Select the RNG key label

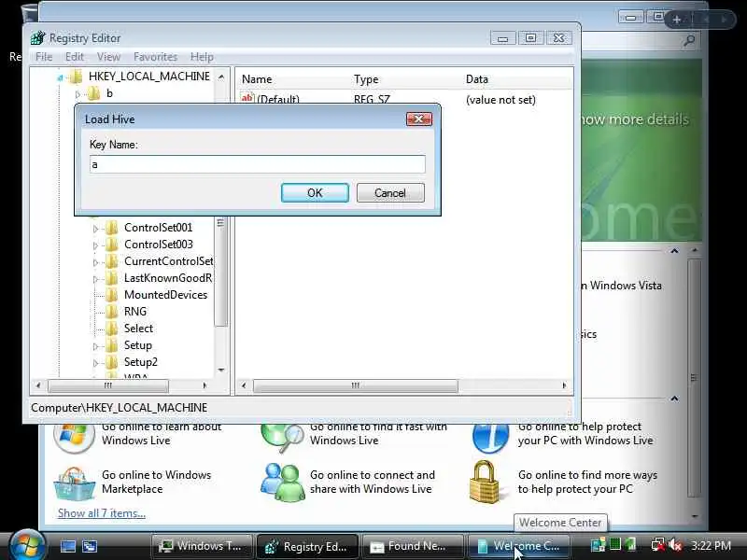pos(135,312)
